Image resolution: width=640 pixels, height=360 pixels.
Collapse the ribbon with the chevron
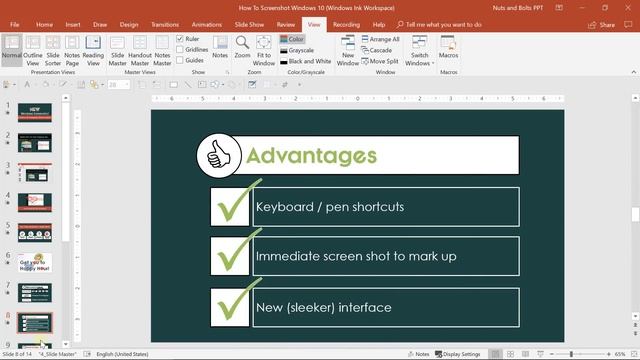point(633,72)
